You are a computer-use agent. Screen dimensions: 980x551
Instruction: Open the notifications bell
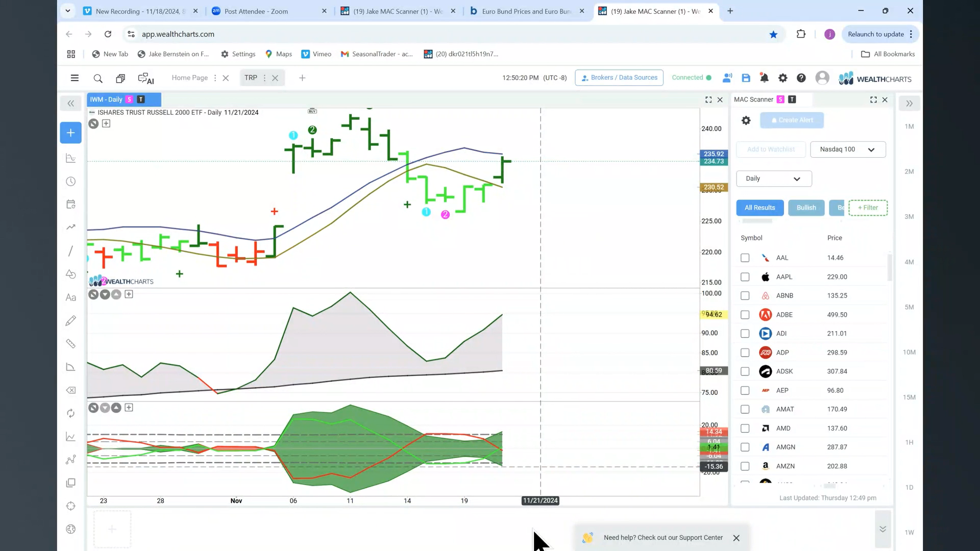764,78
